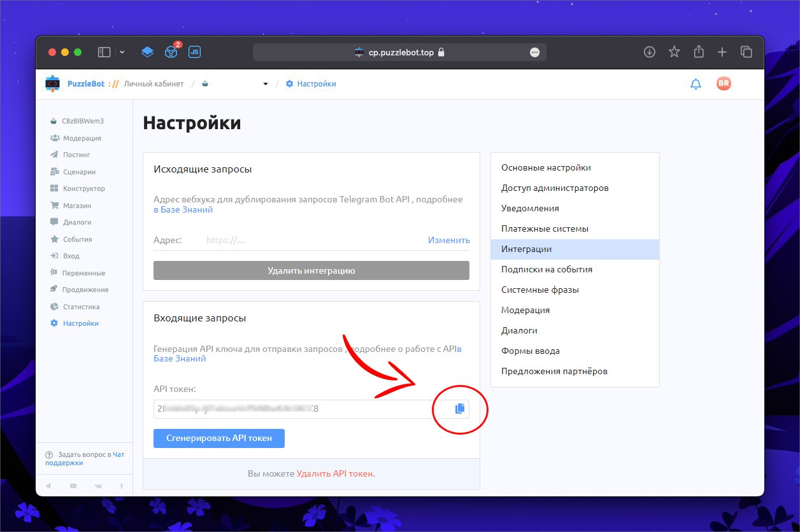Screen dimensions: 800x532
Task: Open page options ellipsis in address bar
Action: [x=534, y=52]
